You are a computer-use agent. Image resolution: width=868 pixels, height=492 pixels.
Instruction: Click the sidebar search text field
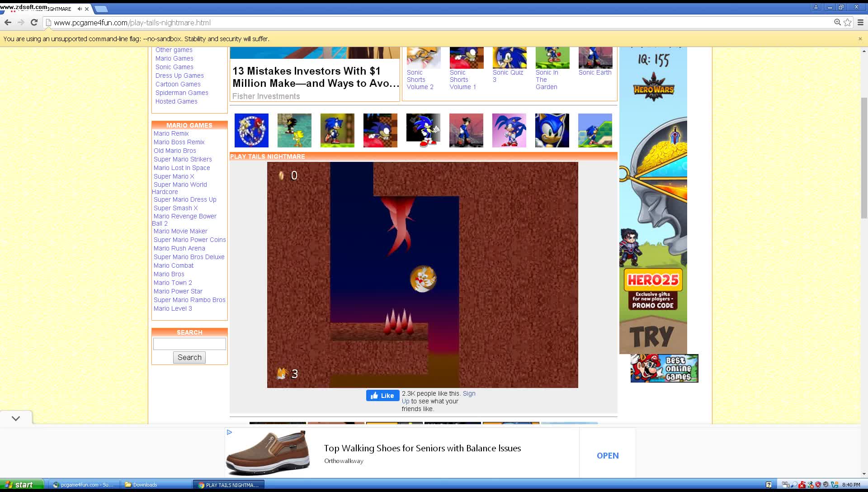tap(189, 344)
